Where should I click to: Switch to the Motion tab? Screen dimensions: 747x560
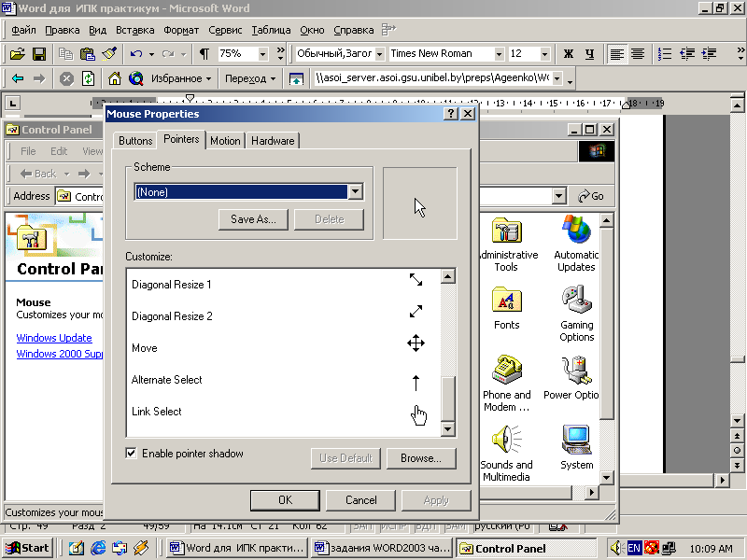225,141
